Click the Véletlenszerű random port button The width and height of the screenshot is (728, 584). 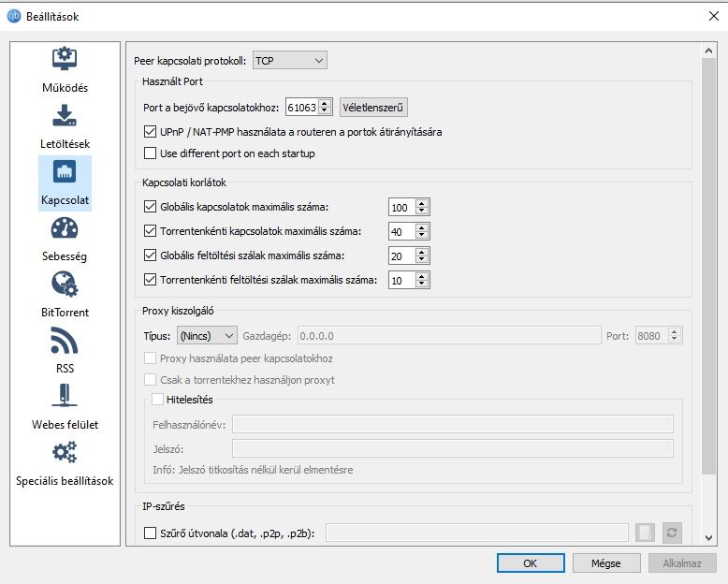click(x=373, y=108)
